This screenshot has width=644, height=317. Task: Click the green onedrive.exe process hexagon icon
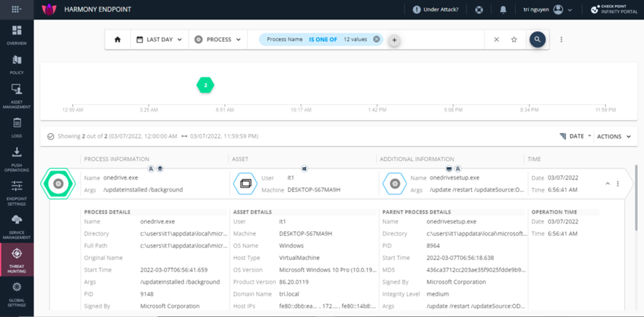[x=58, y=184]
